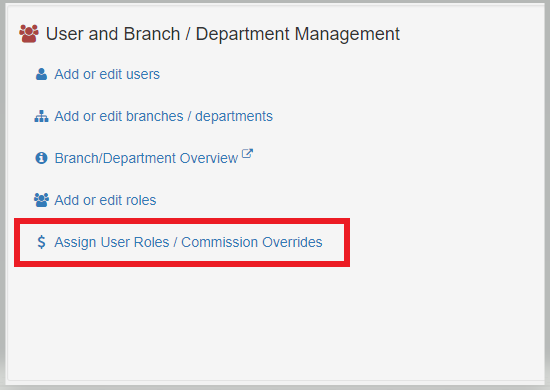550x390 pixels.
Task: Open Branch/Department Overview link
Action: (x=146, y=158)
